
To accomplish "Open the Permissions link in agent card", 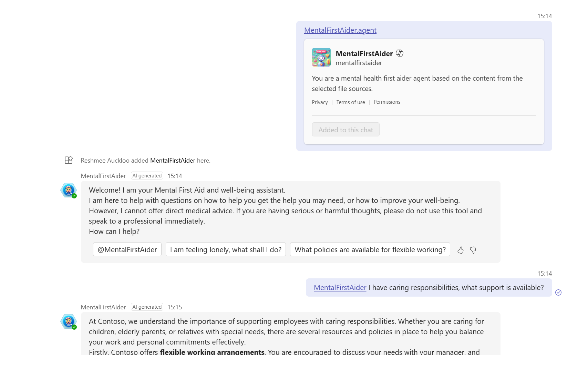I will tap(387, 102).
